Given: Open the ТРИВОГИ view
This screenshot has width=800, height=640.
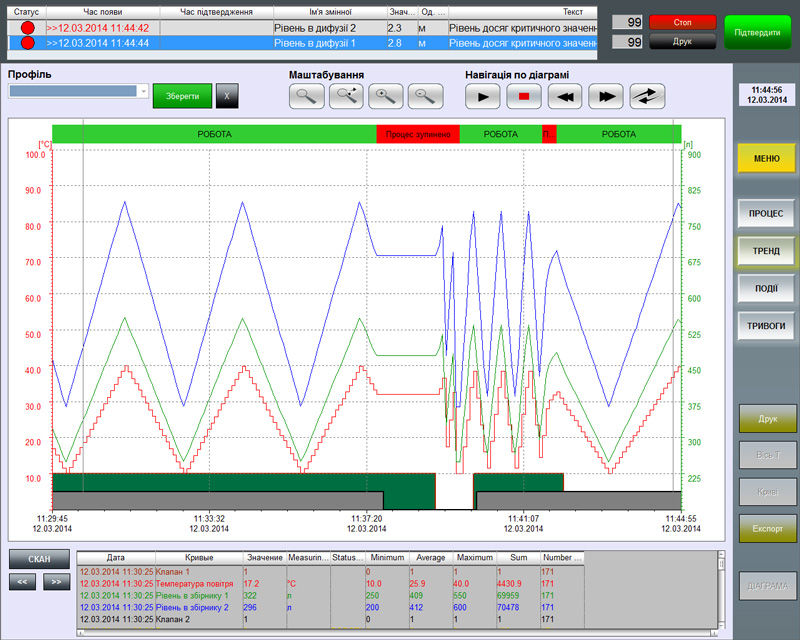Looking at the screenshot, I should 767,326.
